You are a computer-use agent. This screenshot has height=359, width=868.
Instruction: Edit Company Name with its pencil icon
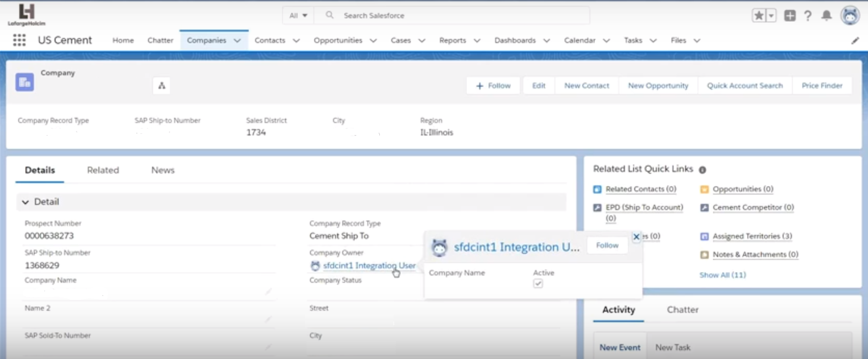(x=268, y=292)
